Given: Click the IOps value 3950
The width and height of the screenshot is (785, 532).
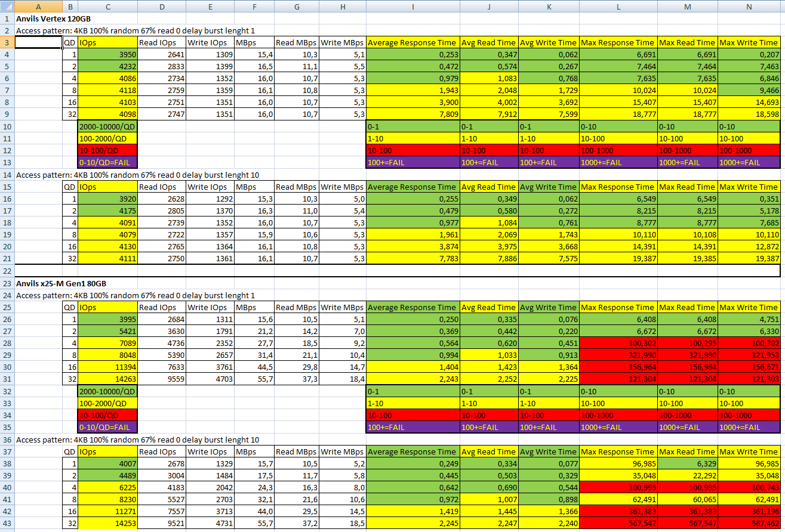Looking at the screenshot, I should (107, 54).
